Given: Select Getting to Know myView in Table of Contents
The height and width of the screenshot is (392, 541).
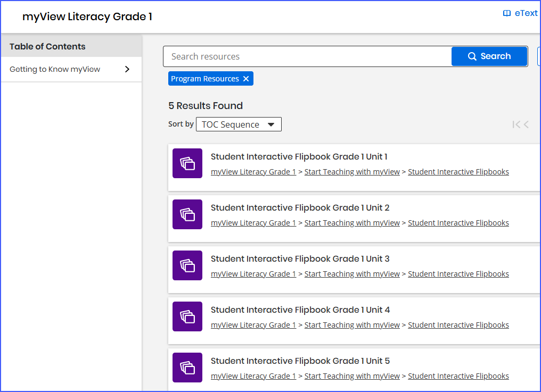Looking at the screenshot, I should click(71, 69).
